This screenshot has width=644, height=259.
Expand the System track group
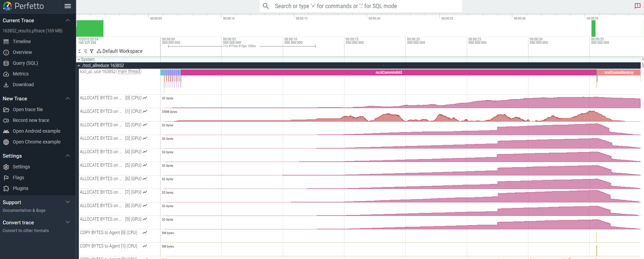click(x=79, y=60)
